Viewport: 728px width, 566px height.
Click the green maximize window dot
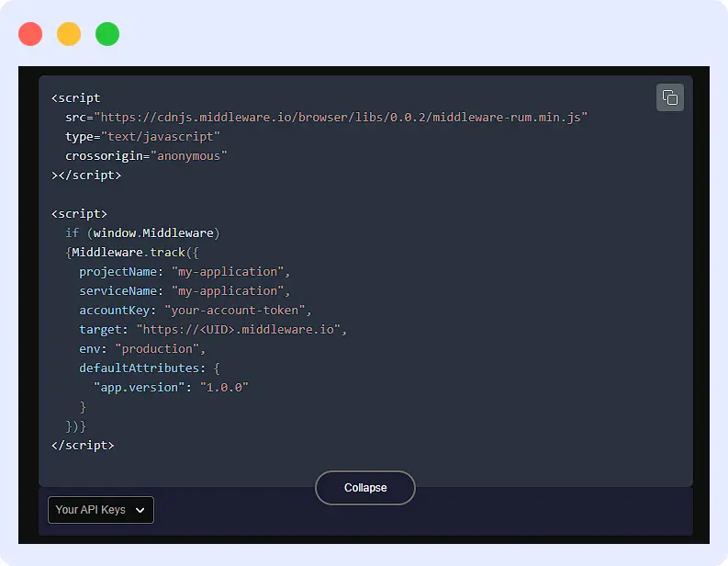click(x=107, y=34)
